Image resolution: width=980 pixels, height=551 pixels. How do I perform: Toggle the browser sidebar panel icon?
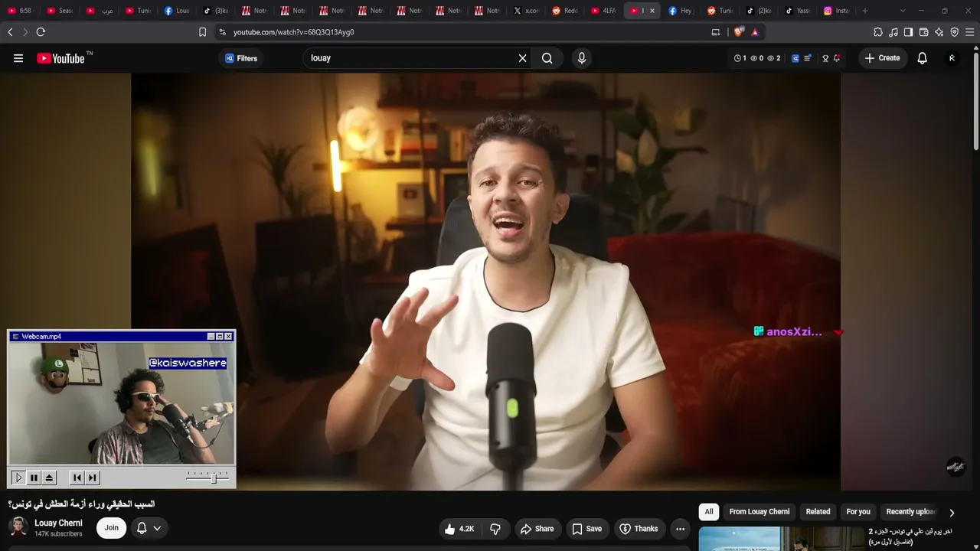pyautogui.click(x=908, y=32)
